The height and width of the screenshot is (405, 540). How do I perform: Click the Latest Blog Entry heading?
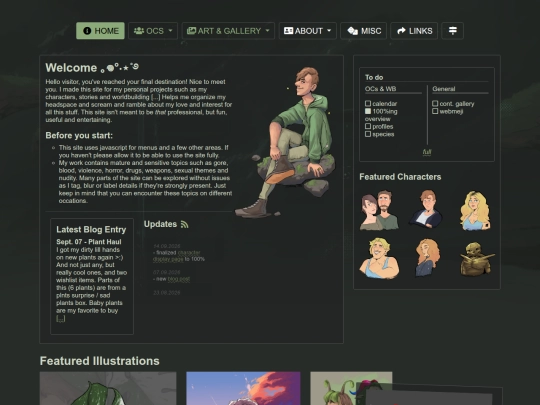point(91,230)
